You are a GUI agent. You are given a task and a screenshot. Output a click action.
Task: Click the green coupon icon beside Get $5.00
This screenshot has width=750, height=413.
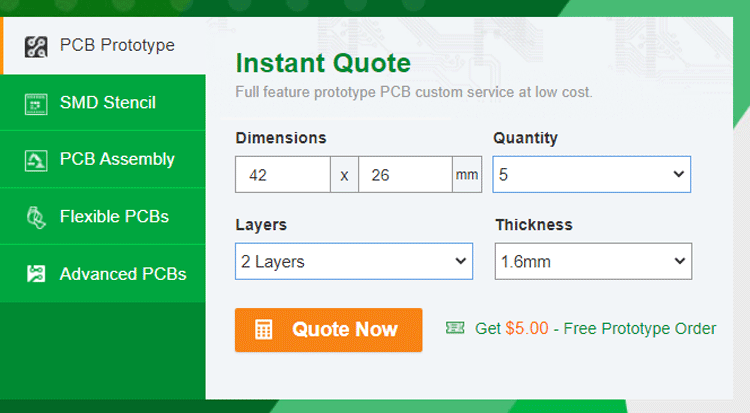pos(455,327)
